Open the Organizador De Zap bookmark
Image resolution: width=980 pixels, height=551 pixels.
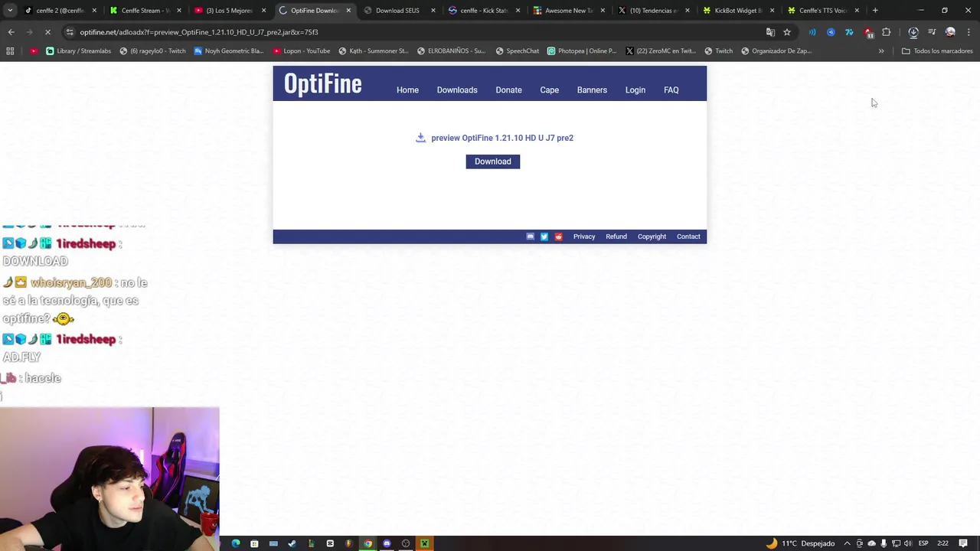tap(776, 51)
